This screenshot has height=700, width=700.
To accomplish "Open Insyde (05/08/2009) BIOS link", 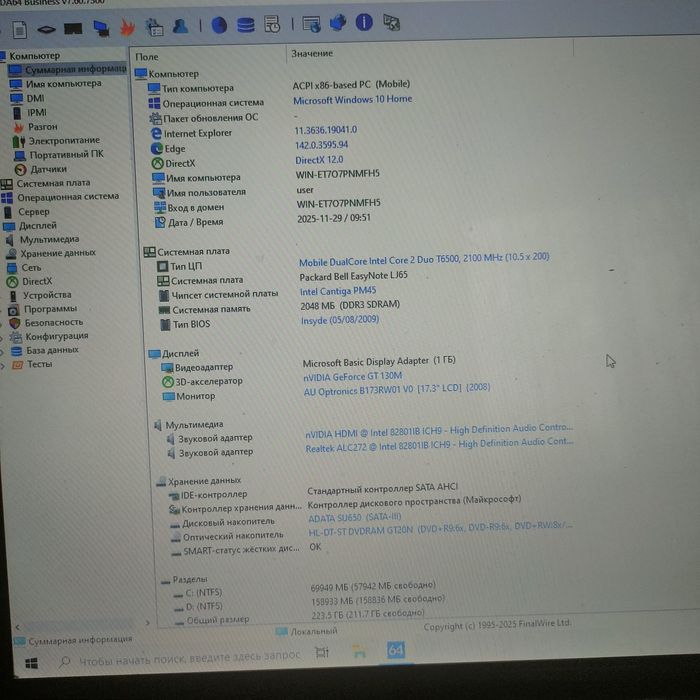I will (x=340, y=320).
